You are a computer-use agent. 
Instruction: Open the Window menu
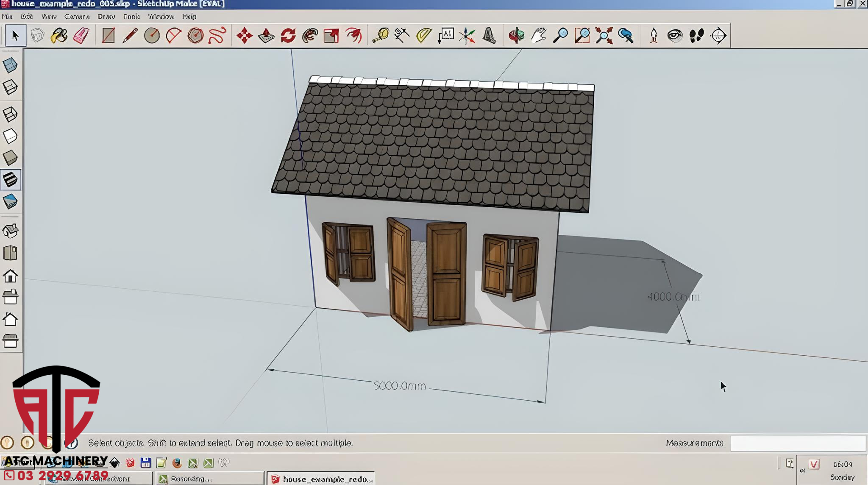tap(161, 17)
